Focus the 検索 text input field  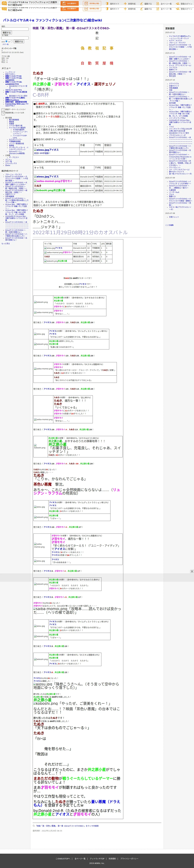tap(15, 29)
